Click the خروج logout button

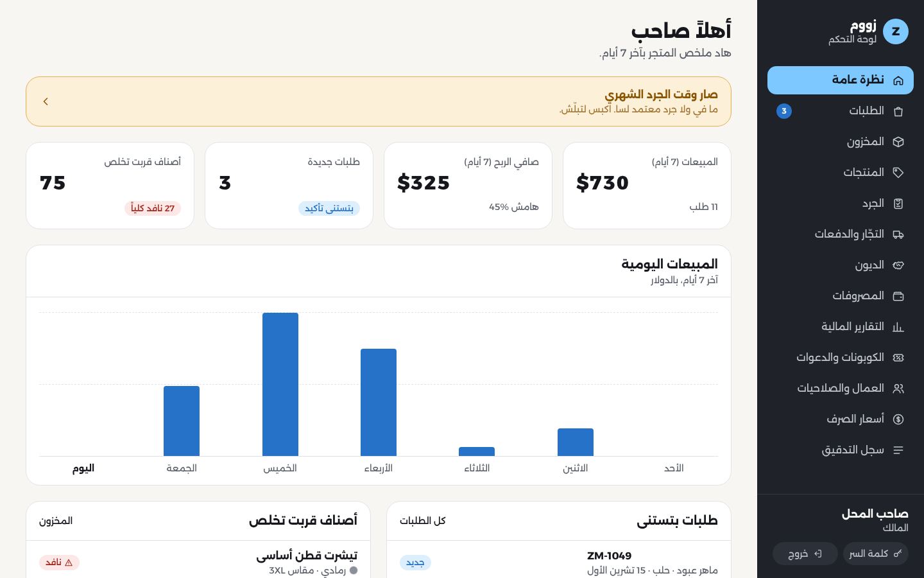805,554
